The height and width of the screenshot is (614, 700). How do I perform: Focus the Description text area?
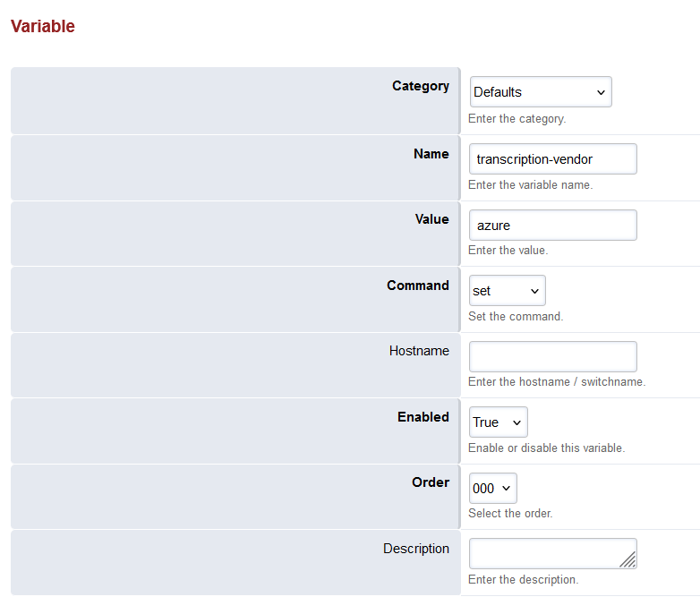[x=546, y=553]
